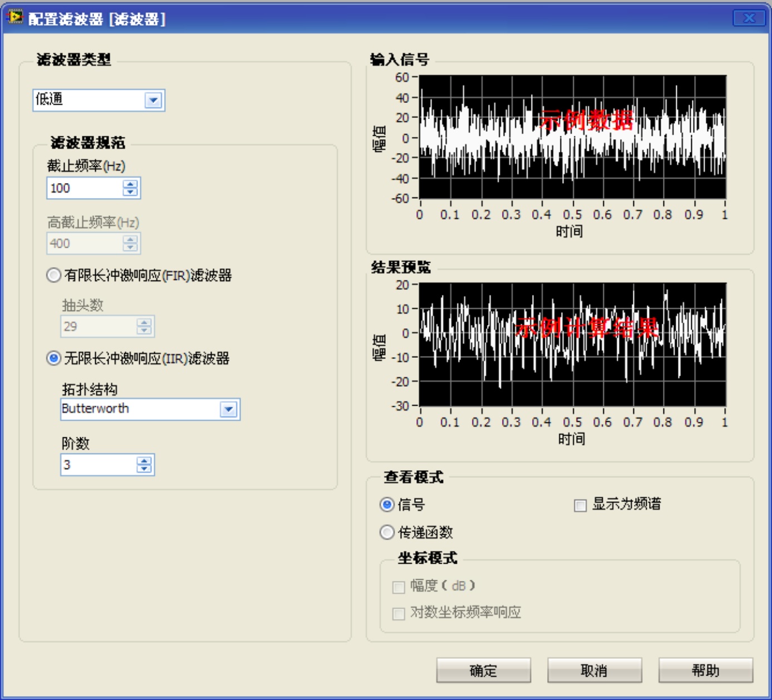This screenshot has width=772, height=700.
Task: Open the filter type 低通 dropdown arrow
Action: [x=153, y=100]
